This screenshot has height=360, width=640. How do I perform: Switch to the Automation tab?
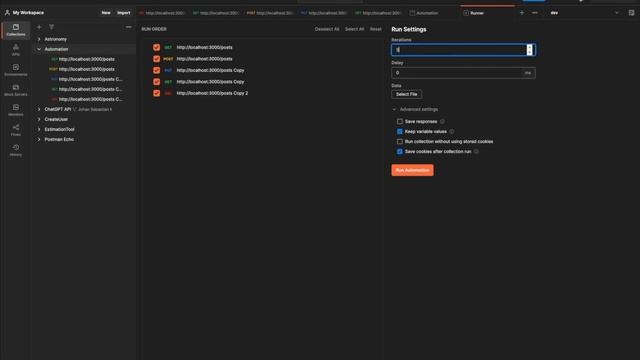(424, 13)
